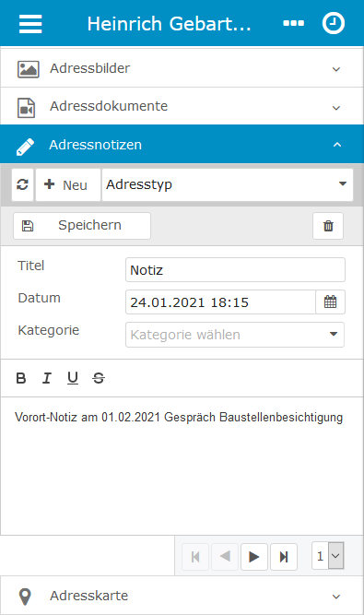
Task: Click into the note text editor area
Action: pyautogui.click(x=182, y=466)
